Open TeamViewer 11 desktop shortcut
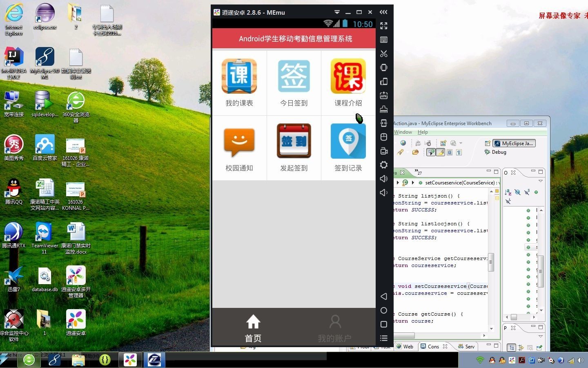This screenshot has width=588, height=368. coord(45,238)
